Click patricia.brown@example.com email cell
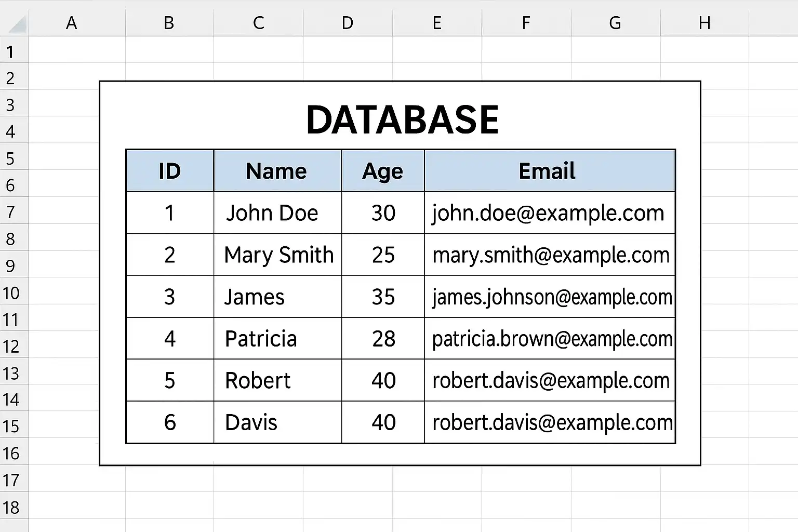This screenshot has width=798, height=532. 550,338
